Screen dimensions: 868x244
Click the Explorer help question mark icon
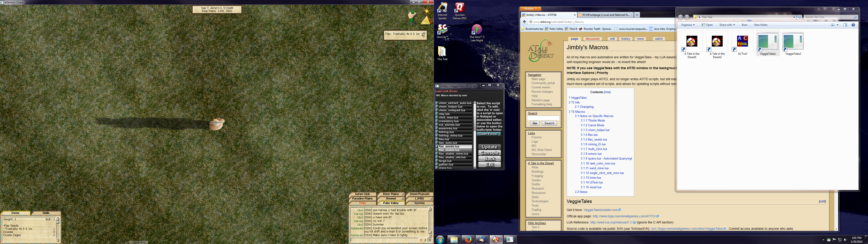[853, 25]
